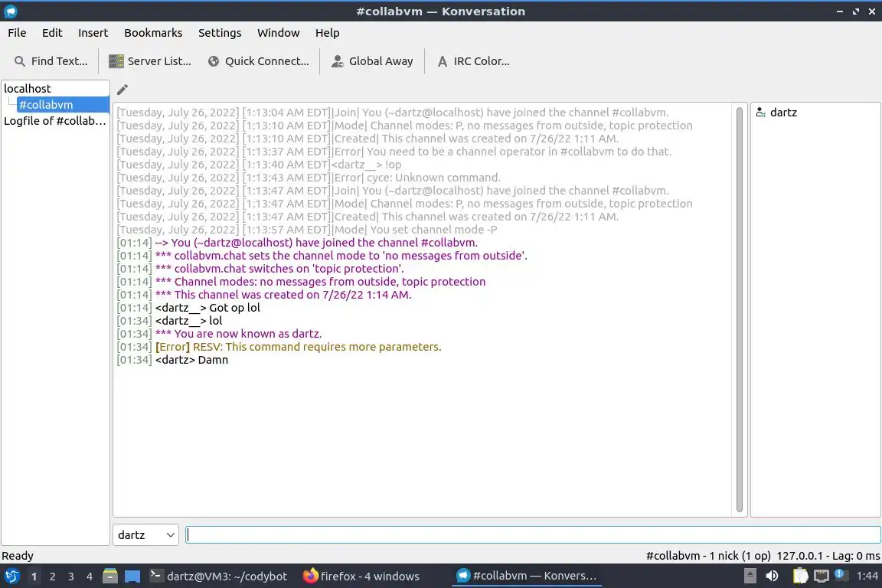The width and height of the screenshot is (882, 588).
Task: Edit channel topic with pencil icon
Action: tap(122, 90)
